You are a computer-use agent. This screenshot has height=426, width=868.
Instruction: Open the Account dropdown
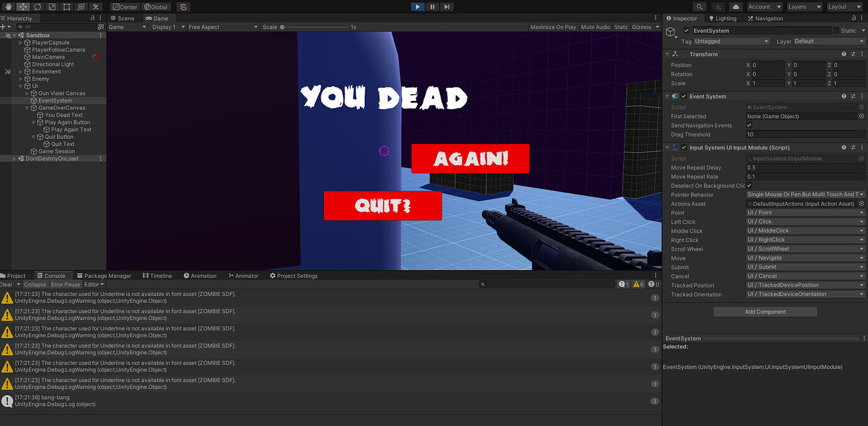coord(764,6)
